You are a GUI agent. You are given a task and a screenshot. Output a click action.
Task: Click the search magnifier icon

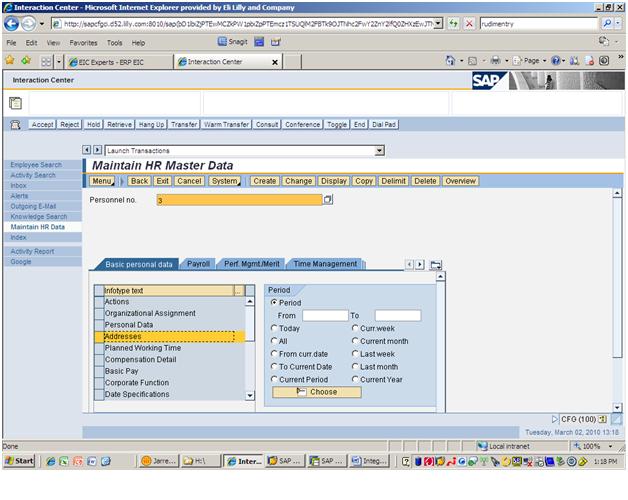(607, 24)
